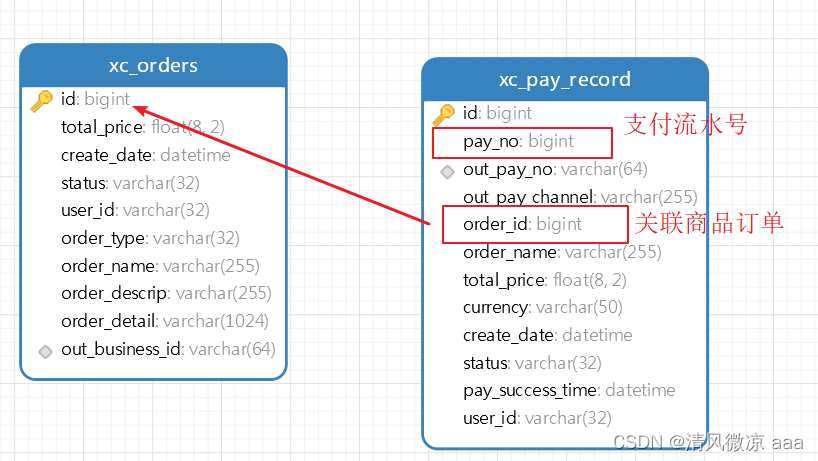Screen dimensions: 818x461
Task: Select the currency: varchar(50) column
Action: tap(543, 307)
